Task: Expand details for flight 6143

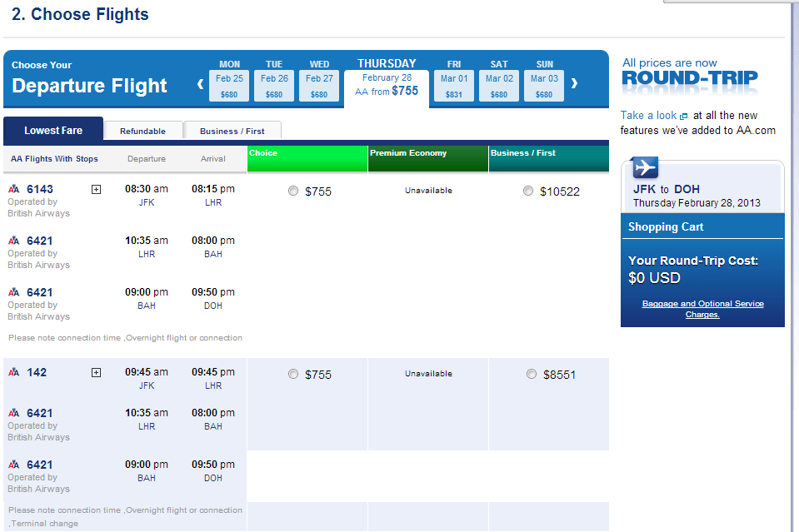Action: coord(96,189)
